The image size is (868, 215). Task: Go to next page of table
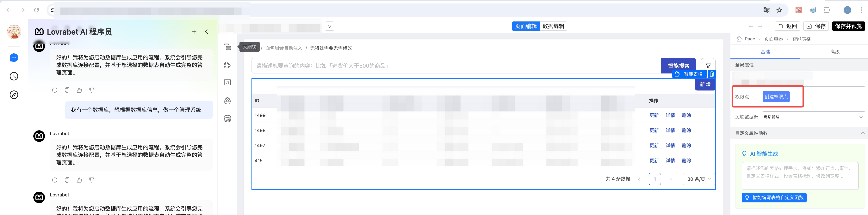click(x=670, y=179)
